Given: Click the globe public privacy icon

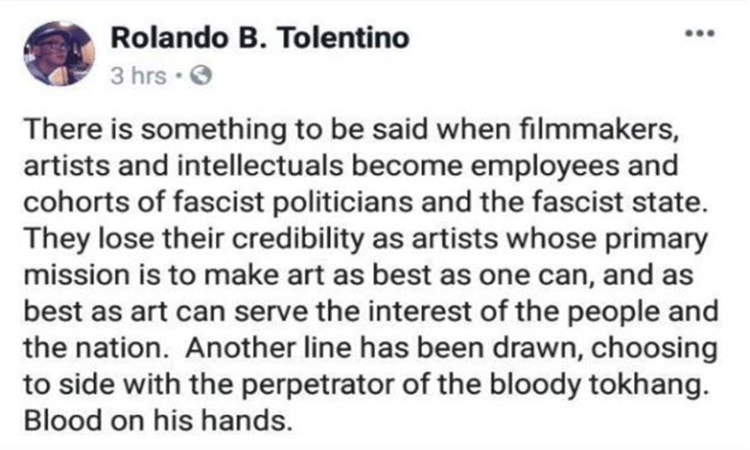Looking at the screenshot, I should [x=201, y=76].
